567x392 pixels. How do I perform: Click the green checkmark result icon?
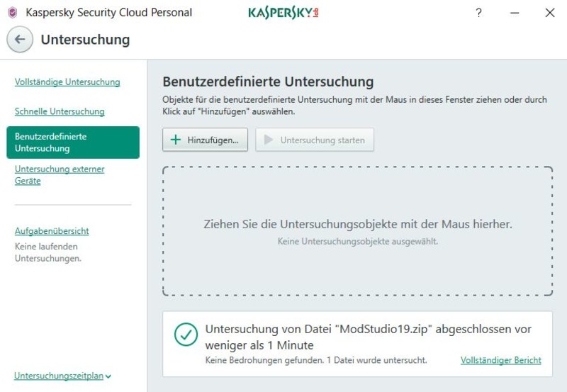pyautogui.click(x=186, y=336)
